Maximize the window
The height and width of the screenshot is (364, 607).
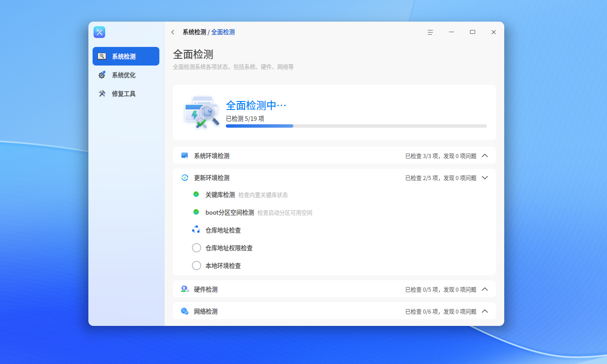[473, 32]
